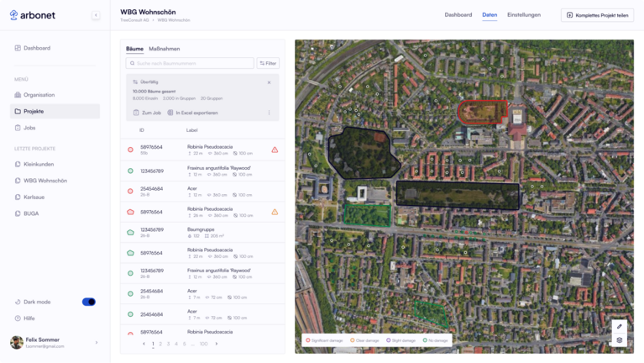Select the Acer 12 m row
Image resolution: width=644 pixels, height=363 pixels.
(x=202, y=192)
